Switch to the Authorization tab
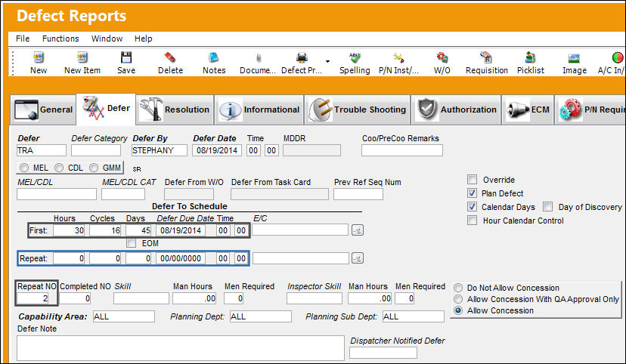 (x=457, y=110)
